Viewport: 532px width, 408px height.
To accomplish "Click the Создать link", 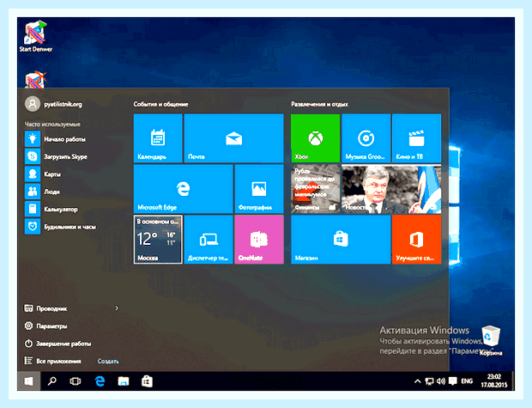I will coord(108,361).
